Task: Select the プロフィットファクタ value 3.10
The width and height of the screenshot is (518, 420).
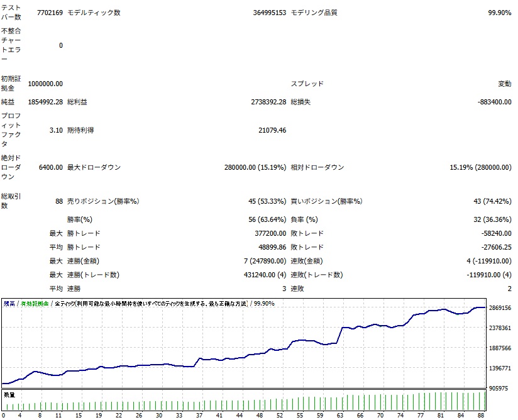Action: pyautogui.click(x=55, y=130)
